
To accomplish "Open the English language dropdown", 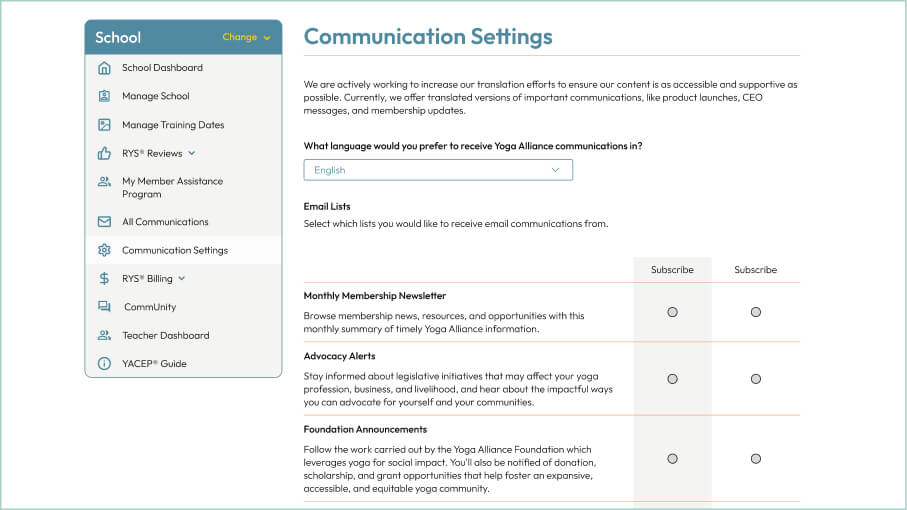I will pyautogui.click(x=438, y=170).
